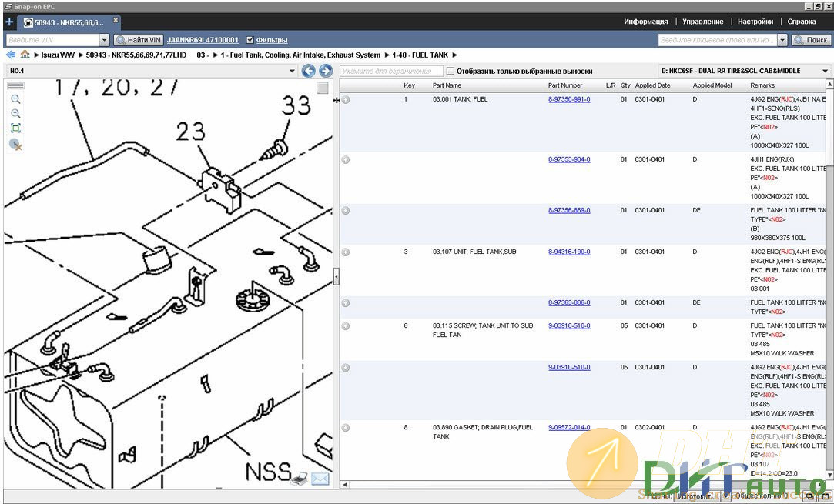Select callout 23 on the diagram
This screenshot has width=834, height=504.
click(190, 132)
